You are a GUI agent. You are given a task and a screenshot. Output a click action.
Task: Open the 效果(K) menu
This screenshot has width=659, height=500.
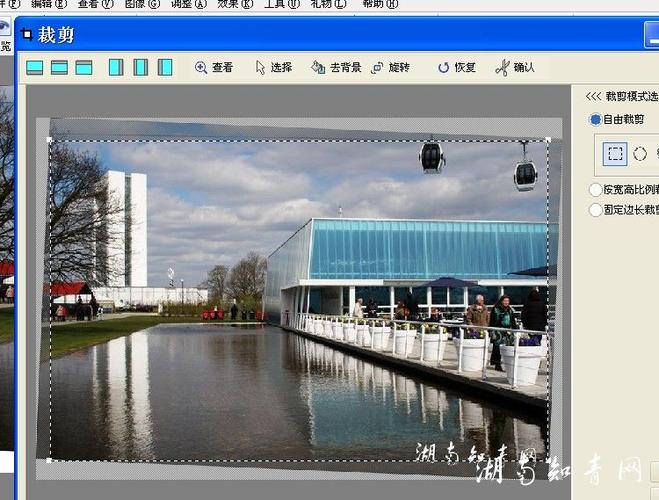coord(235,5)
